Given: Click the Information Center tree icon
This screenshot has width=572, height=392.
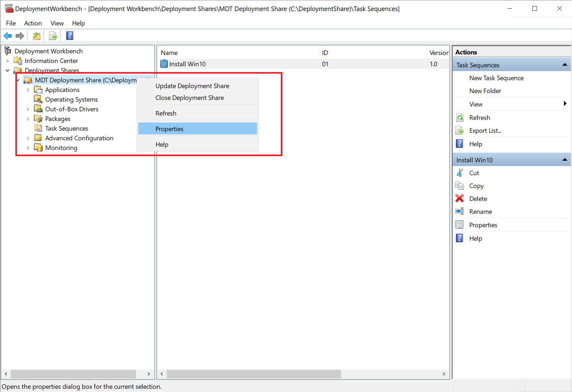Looking at the screenshot, I should [x=18, y=61].
